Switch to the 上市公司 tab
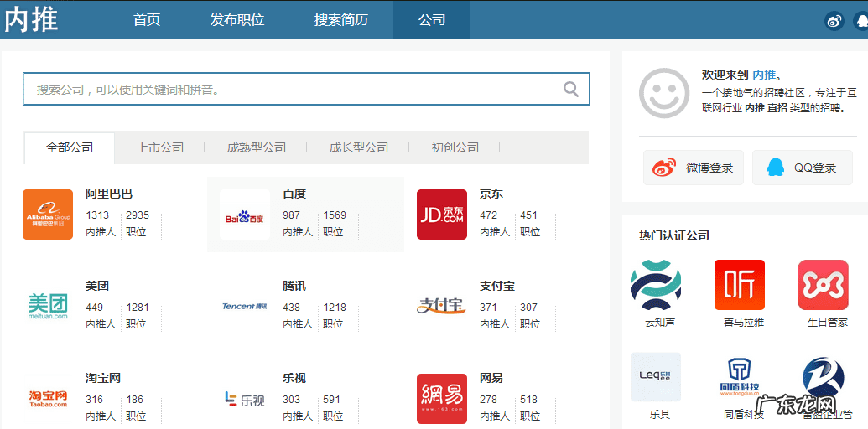Screen dimensions: 868x429 point(160,147)
